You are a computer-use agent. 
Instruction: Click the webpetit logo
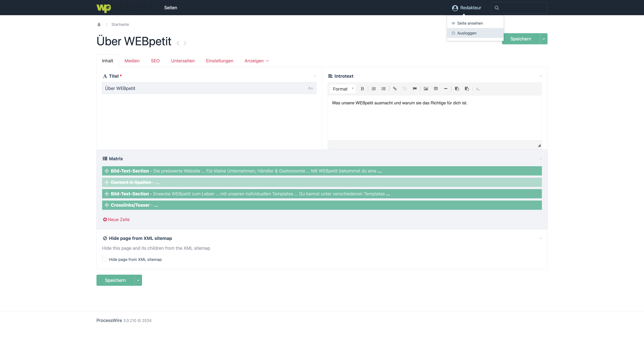pyautogui.click(x=125, y=8)
